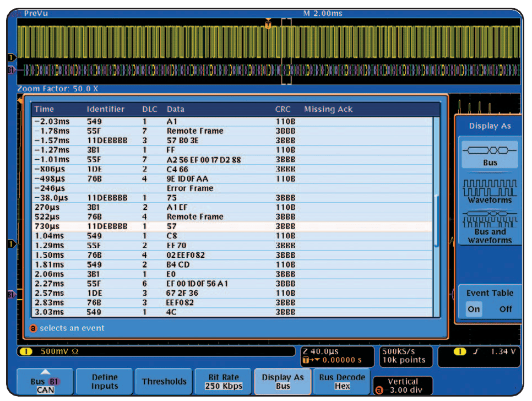This screenshot has width=532, height=401.
Task: Open the Display As Bus menu
Action: click(283, 381)
